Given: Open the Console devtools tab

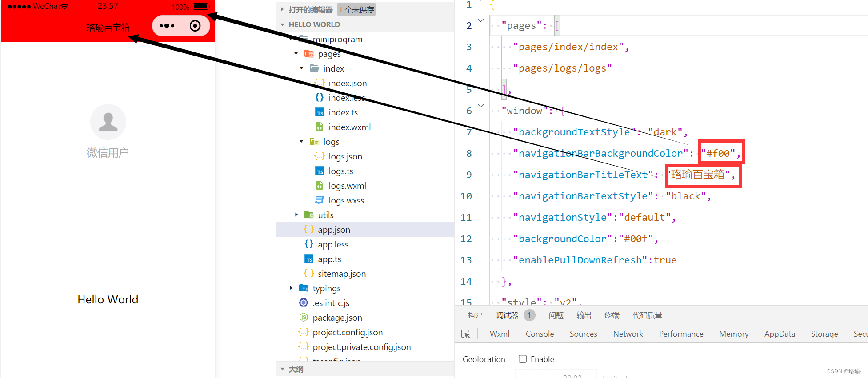Looking at the screenshot, I should tap(540, 334).
